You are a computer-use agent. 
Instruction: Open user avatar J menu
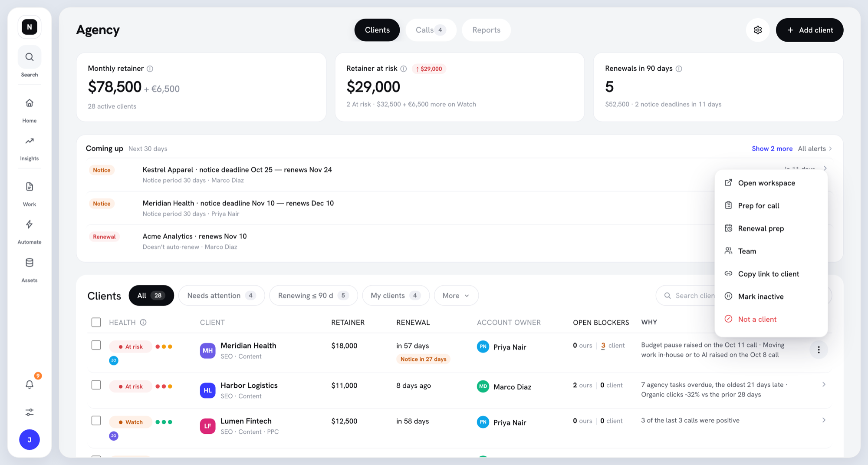click(30, 439)
